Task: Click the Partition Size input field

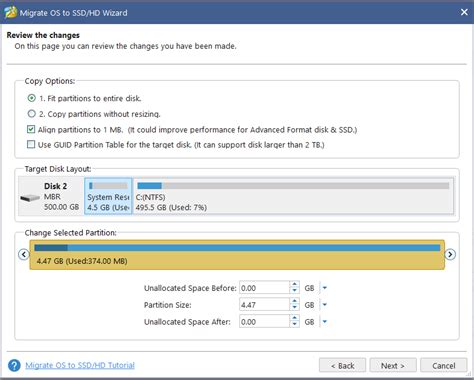Action: point(264,305)
